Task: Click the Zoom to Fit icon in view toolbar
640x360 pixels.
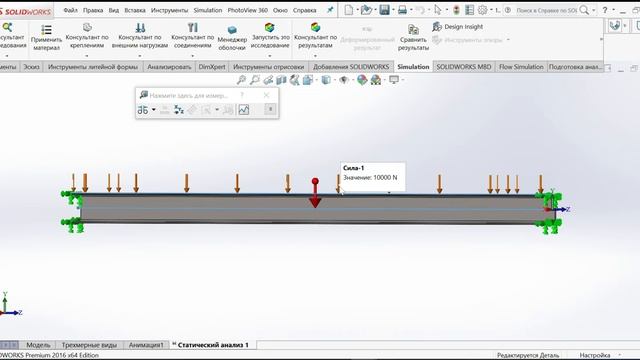Action: pyautogui.click(x=241, y=80)
